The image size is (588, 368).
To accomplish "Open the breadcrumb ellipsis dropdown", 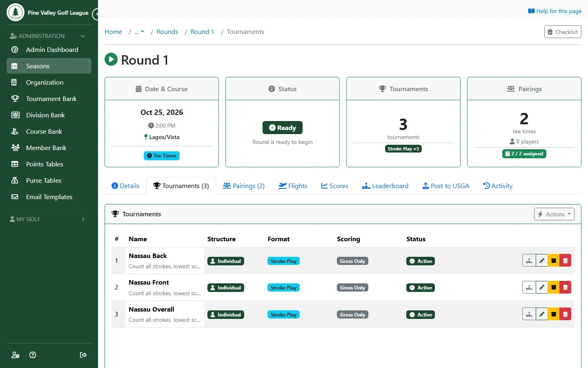I will pos(139,32).
